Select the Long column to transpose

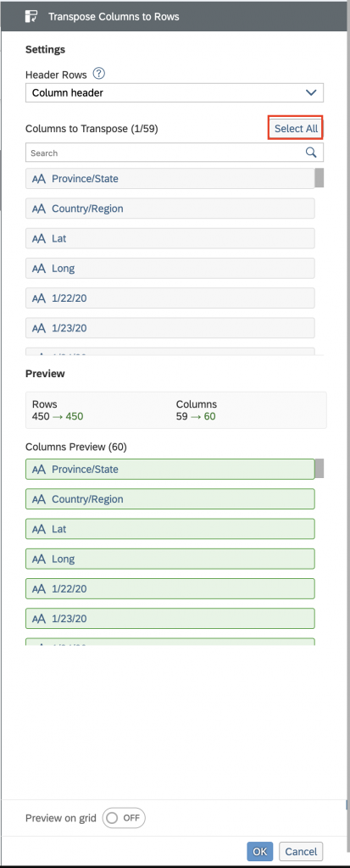[x=170, y=269]
